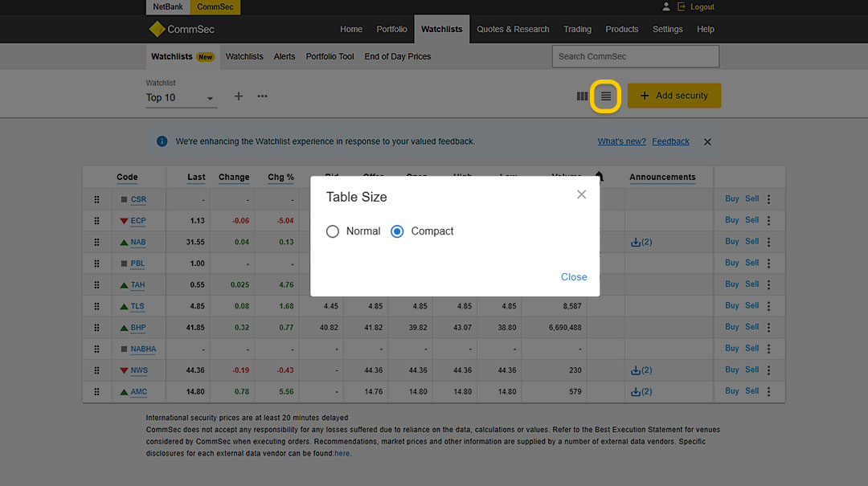The height and width of the screenshot is (486, 868).
Task: Open the Portfolio Tool sub-tab
Action: [x=330, y=56]
